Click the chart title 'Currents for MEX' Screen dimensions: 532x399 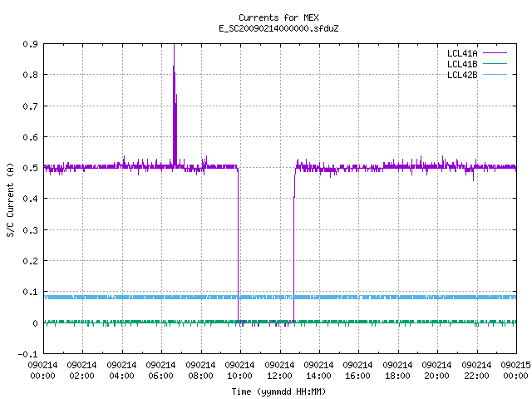tap(278, 17)
